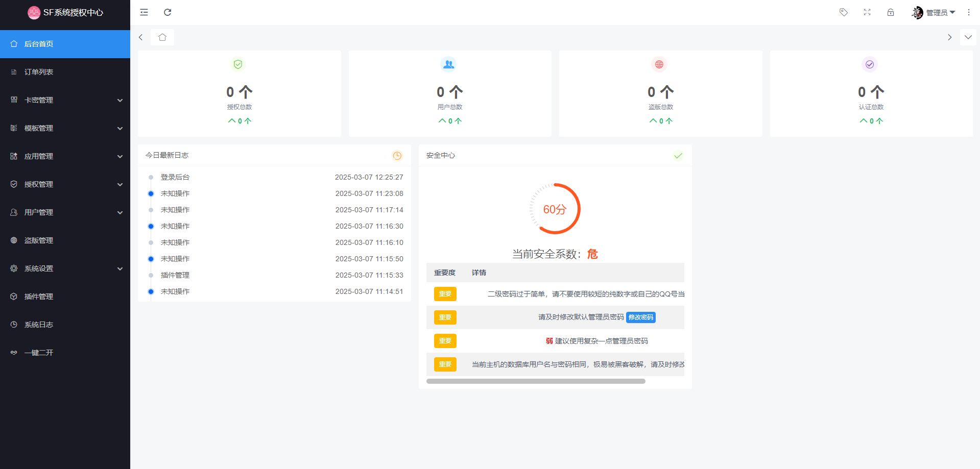Click the SF系统授权中心 logo icon
Screen dimensions: 980x469
(34, 12)
